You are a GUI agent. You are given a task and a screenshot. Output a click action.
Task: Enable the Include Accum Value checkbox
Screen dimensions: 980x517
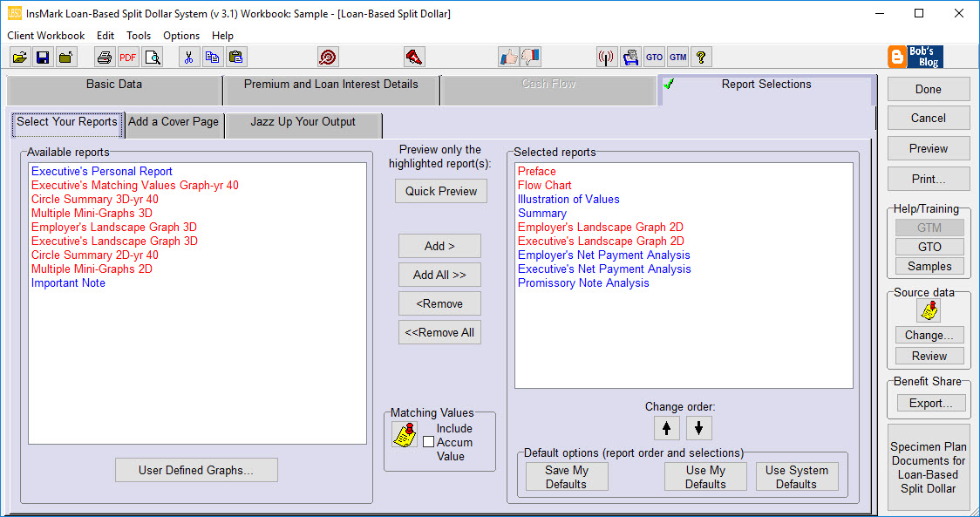[x=426, y=441]
